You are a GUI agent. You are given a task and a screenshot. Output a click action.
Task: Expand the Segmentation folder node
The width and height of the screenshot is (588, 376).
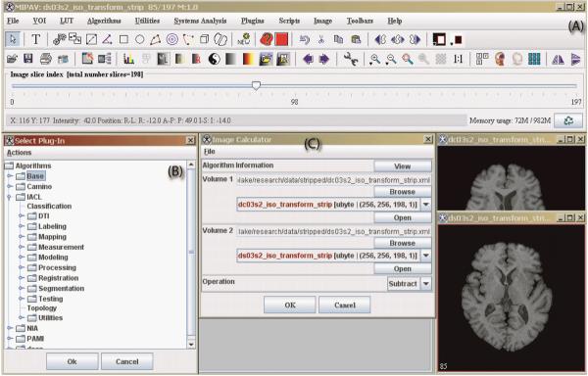(22, 289)
